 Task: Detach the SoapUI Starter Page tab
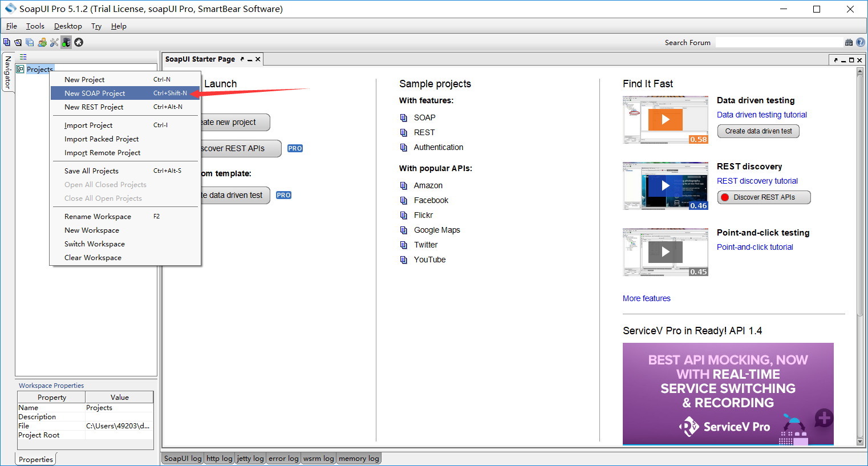pos(242,59)
